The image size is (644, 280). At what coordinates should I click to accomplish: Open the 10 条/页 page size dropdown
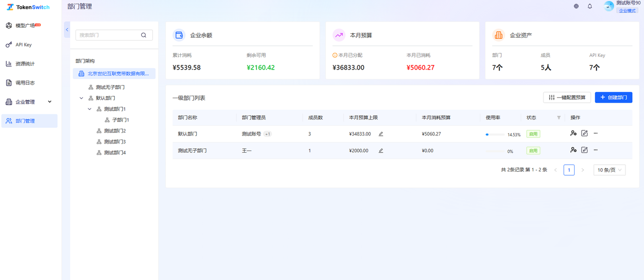tap(610, 170)
